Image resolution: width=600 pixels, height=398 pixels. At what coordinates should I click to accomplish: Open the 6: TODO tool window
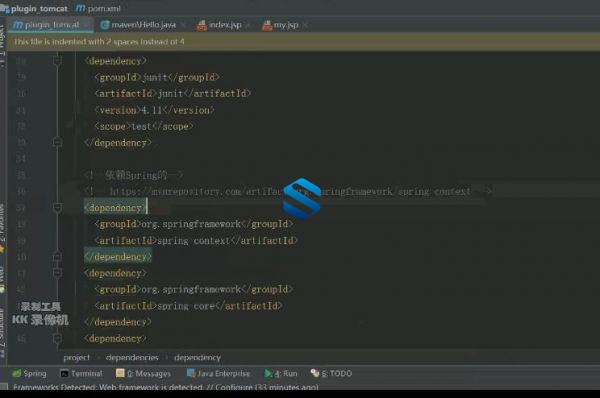point(331,373)
